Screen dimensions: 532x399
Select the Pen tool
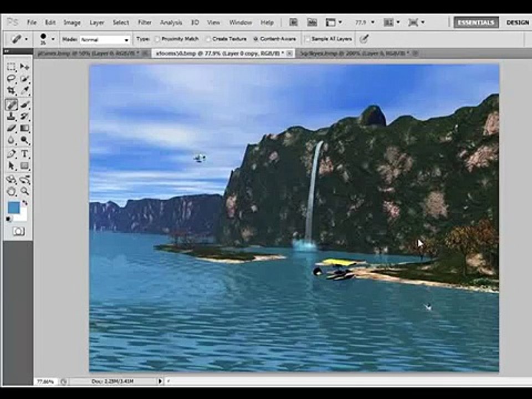coord(11,154)
